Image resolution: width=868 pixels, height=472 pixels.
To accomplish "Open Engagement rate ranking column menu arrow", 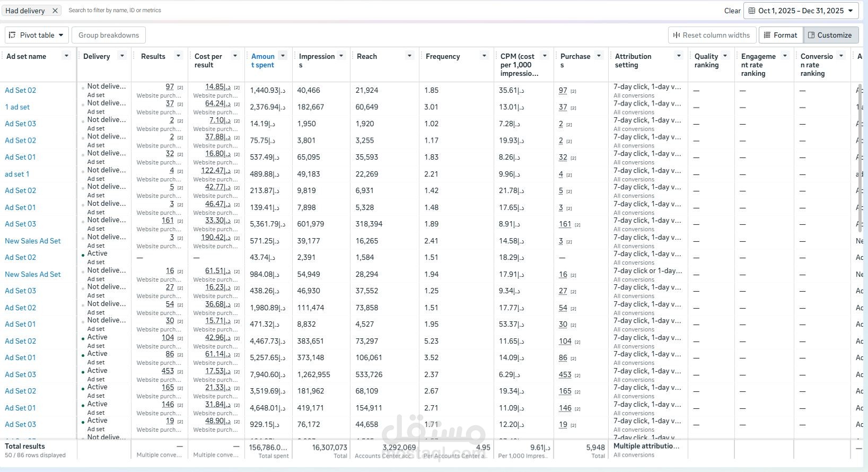I will [785, 56].
